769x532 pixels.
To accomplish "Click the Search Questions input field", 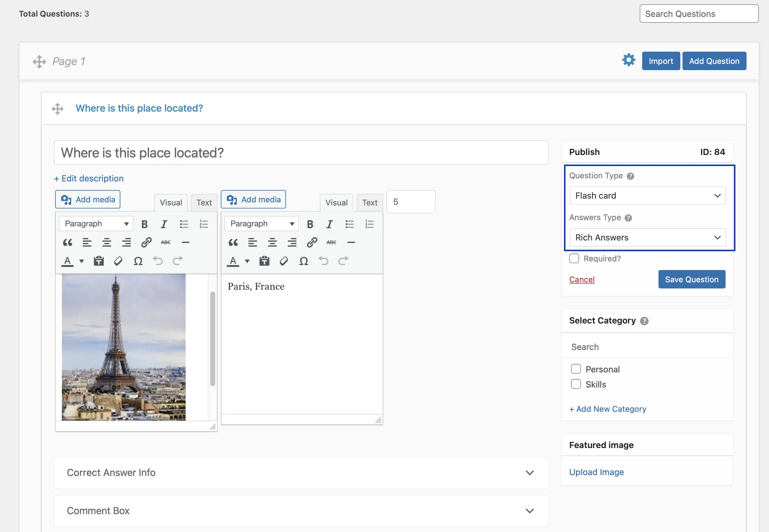I will [699, 14].
